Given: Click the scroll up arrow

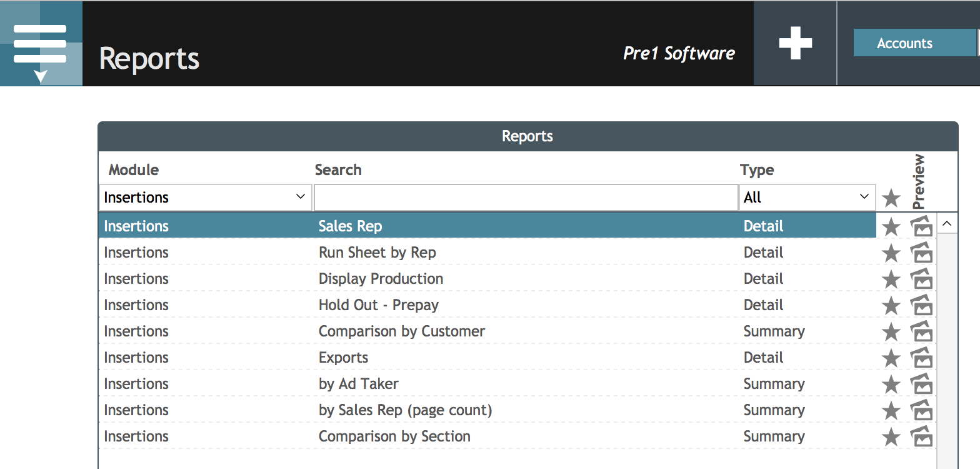Looking at the screenshot, I should 947,223.
